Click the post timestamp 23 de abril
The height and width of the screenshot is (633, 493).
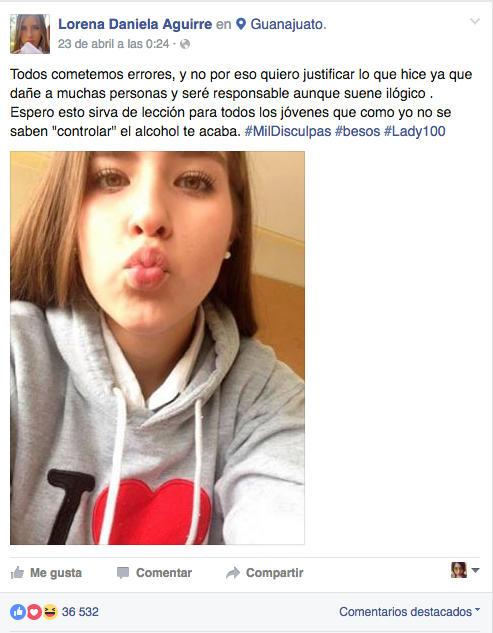pyautogui.click(x=113, y=44)
